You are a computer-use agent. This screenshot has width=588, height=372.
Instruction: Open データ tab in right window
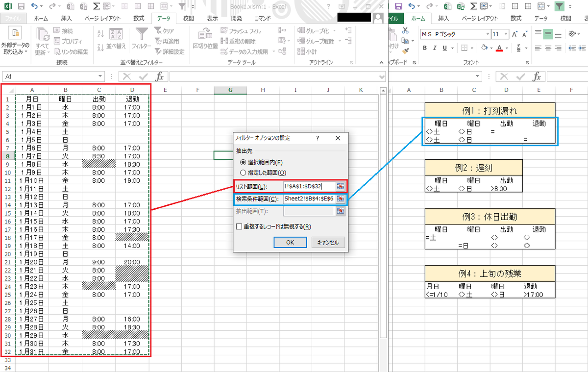coord(541,18)
